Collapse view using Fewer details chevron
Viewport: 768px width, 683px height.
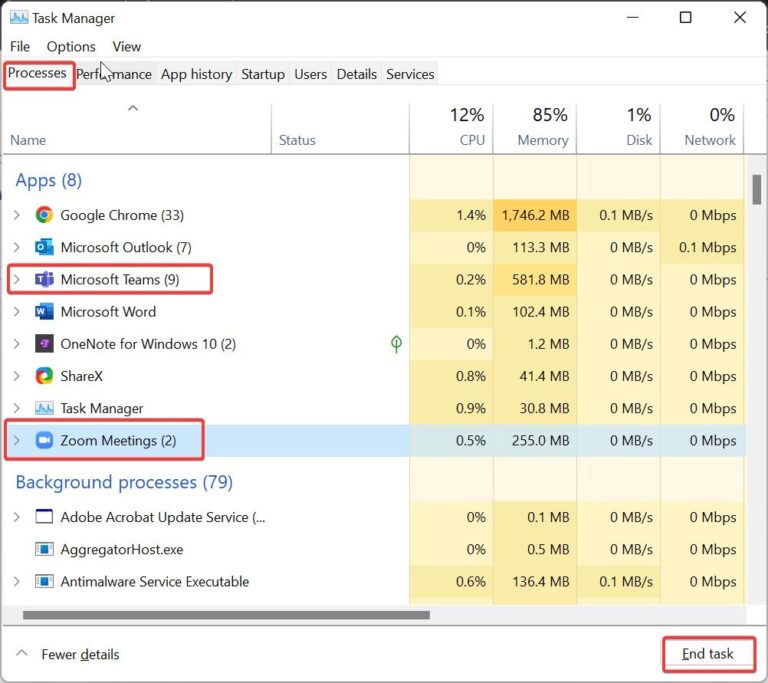tap(22, 653)
